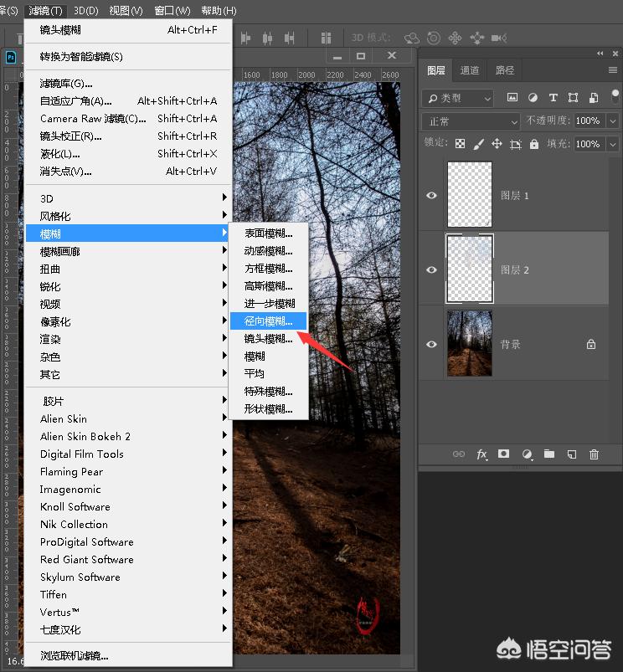Open the 帮助(H) menu
Image resolution: width=623 pixels, height=672 pixels.
click(x=219, y=10)
